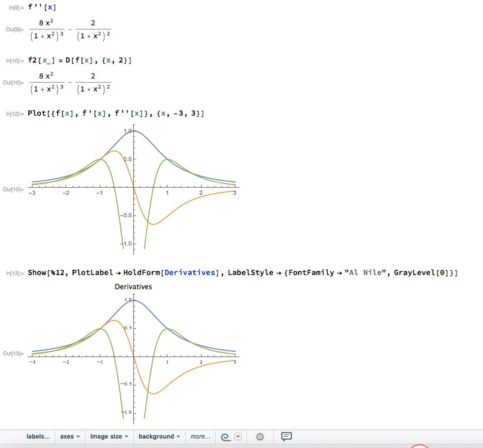Viewport: 483px width, 448px height.
Task: Click the "Al Nile" font string in In[13]
Action: [x=365, y=273]
